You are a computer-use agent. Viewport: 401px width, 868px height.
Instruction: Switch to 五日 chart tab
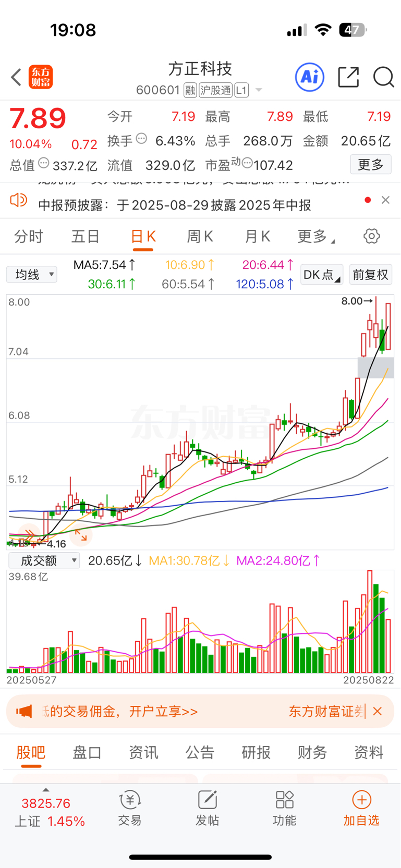coord(86,237)
